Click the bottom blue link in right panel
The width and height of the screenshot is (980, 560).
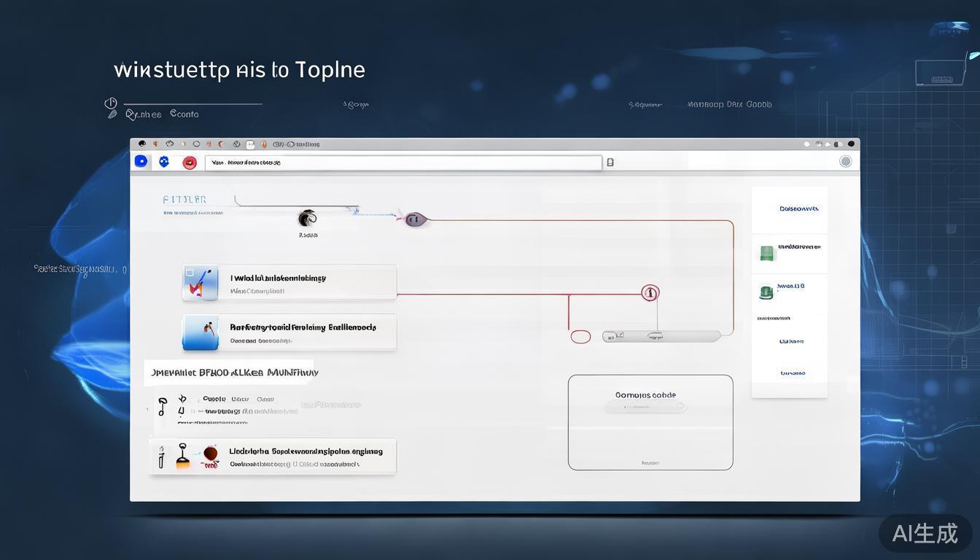coord(793,373)
